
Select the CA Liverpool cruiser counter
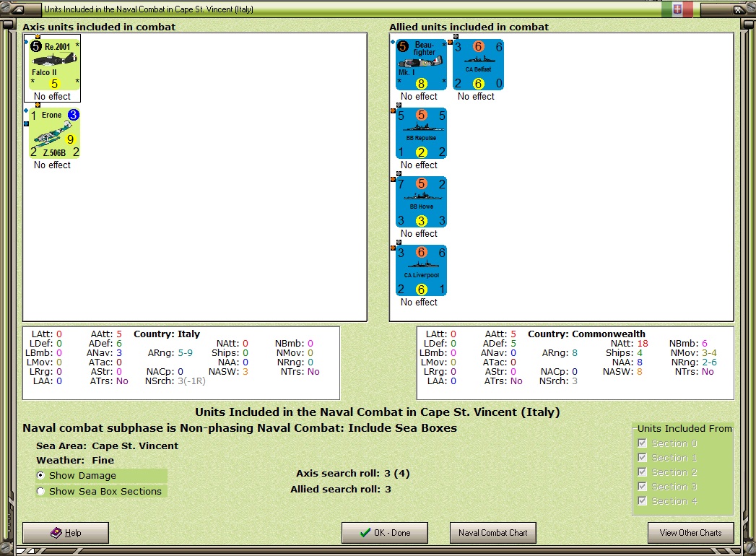tap(422, 270)
